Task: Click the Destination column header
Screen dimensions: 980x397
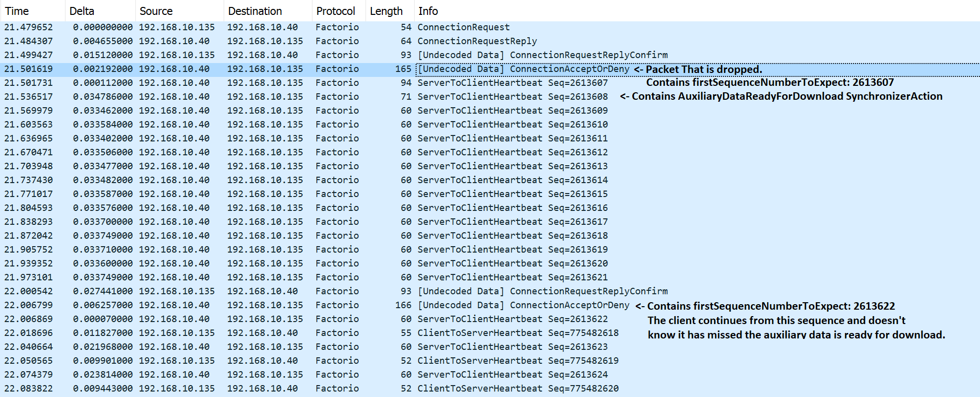Action: click(255, 11)
